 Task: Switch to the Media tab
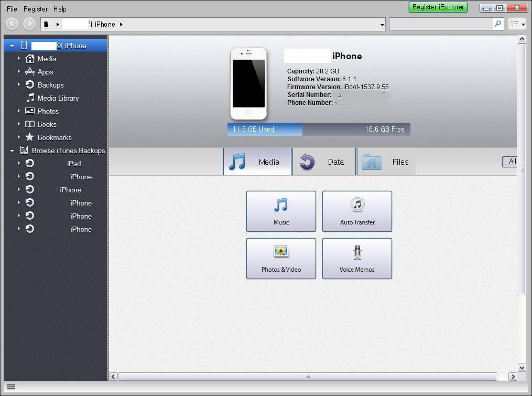click(257, 162)
